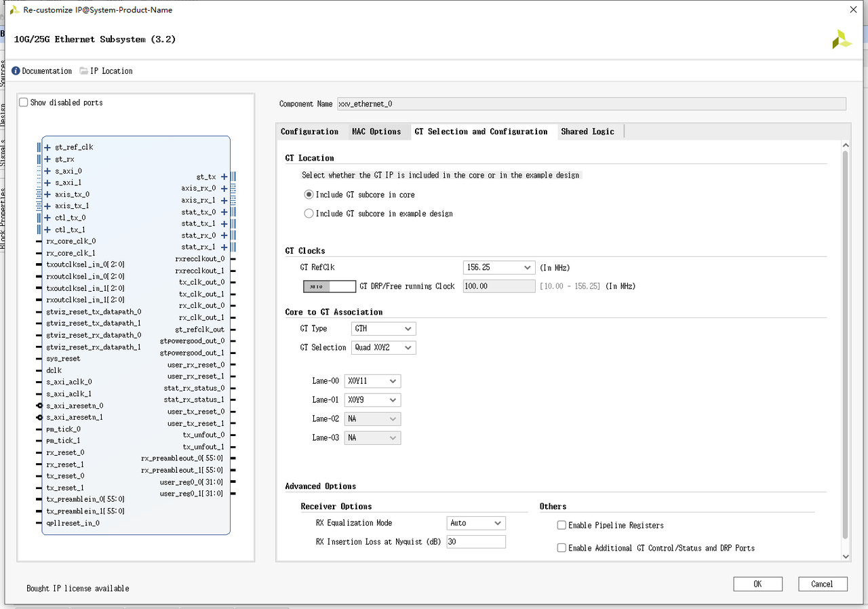This screenshot has width=868, height=609.
Task: Expand the stat_tx_1 output plus icon
Action: point(224,223)
